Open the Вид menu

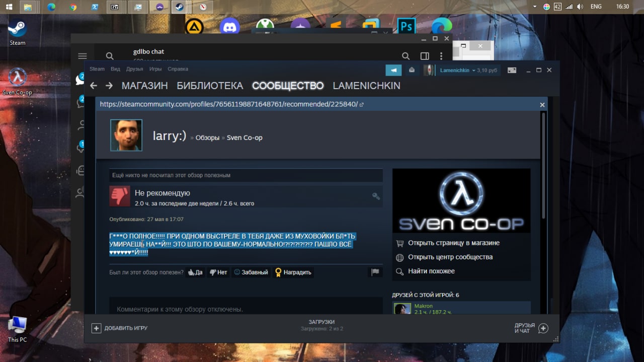tap(115, 69)
